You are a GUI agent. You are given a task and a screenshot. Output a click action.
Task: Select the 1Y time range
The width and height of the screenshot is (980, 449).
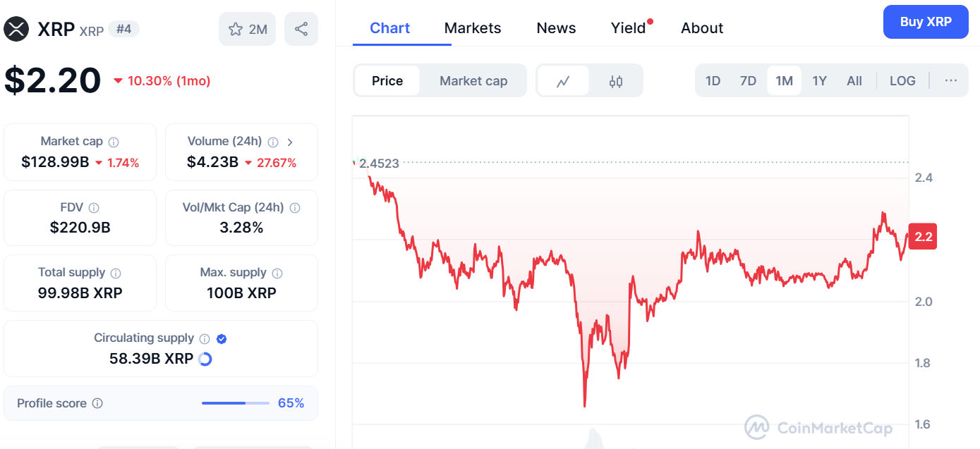click(819, 80)
